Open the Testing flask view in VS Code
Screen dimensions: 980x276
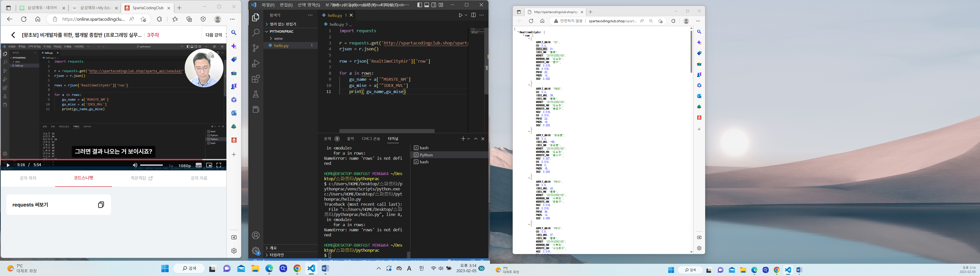click(x=256, y=94)
